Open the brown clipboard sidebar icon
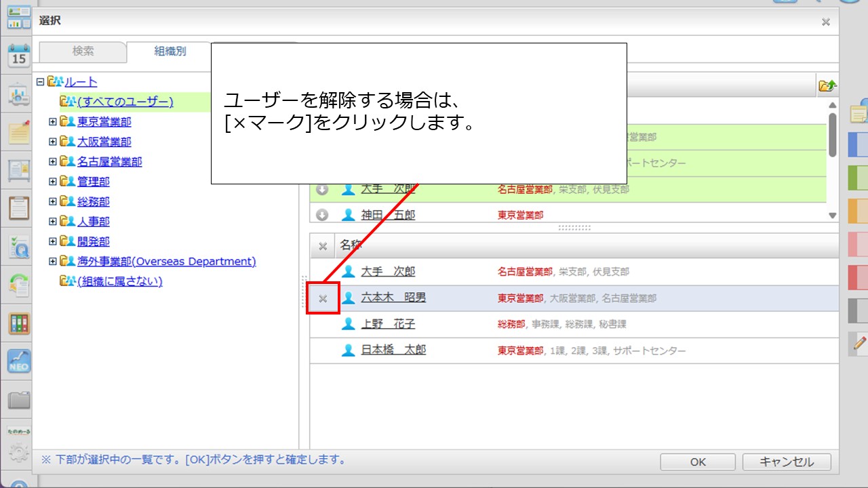The image size is (868, 488). coord(19,208)
